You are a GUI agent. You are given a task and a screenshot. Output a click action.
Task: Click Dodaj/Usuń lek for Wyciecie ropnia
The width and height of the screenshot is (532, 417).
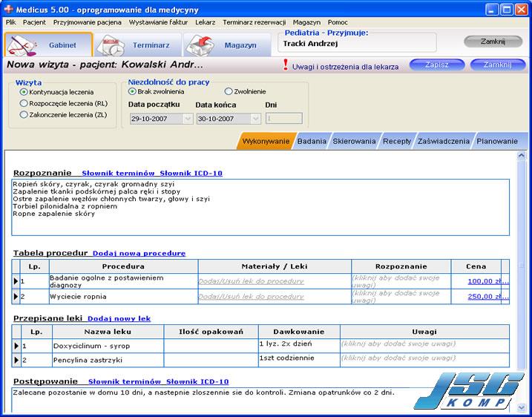[x=251, y=297]
